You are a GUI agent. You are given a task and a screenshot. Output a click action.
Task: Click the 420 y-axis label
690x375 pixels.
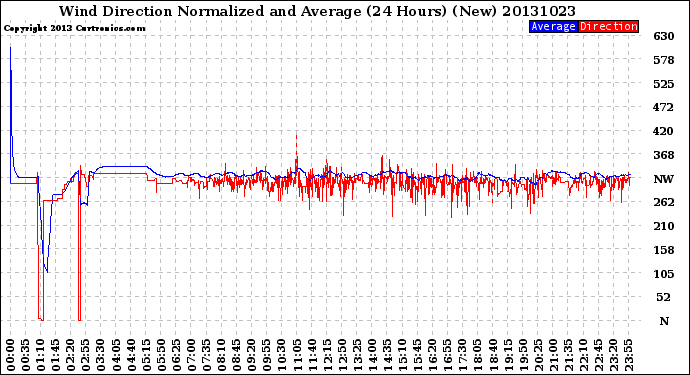point(664,131)
